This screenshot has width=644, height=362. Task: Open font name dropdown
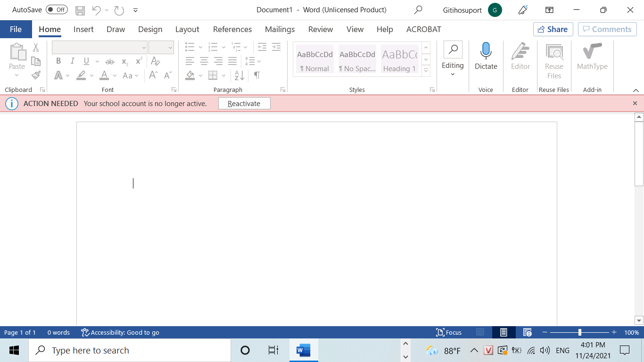[144, 48]
